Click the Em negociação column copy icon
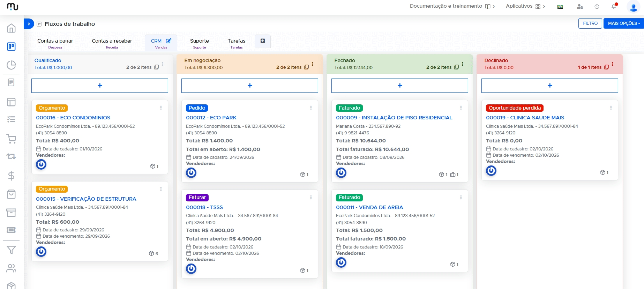 click(x=306, y=67)
